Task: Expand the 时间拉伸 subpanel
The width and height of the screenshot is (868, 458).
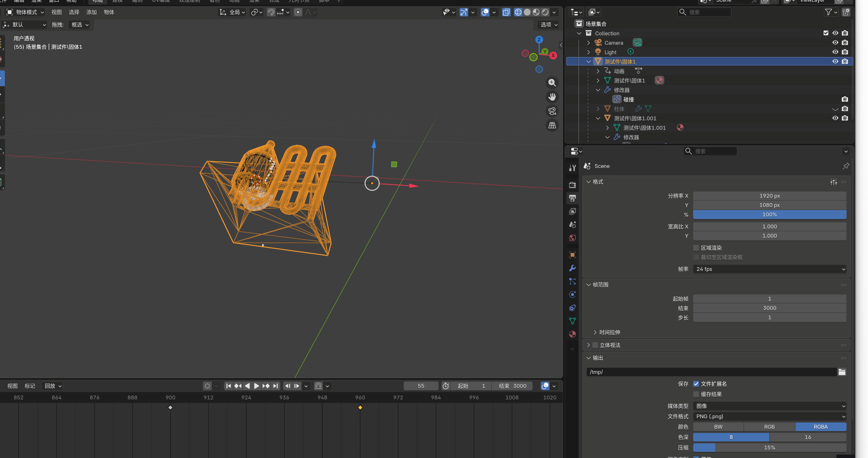Action: [595, 332]
